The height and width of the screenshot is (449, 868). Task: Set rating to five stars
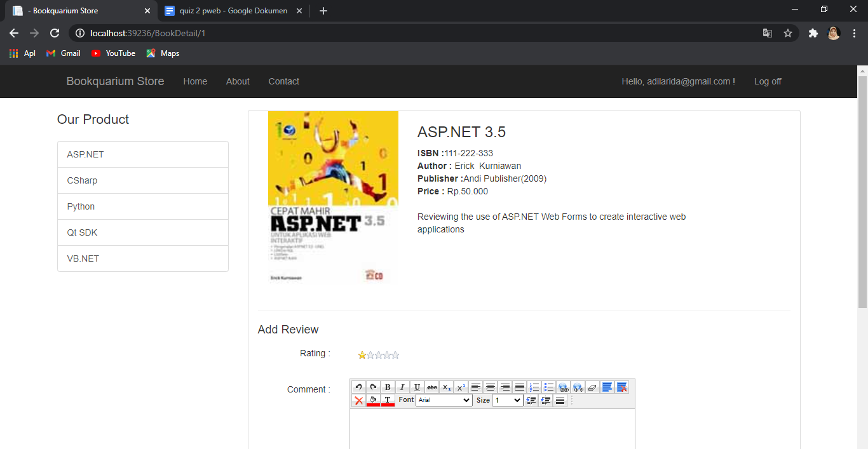395,355
